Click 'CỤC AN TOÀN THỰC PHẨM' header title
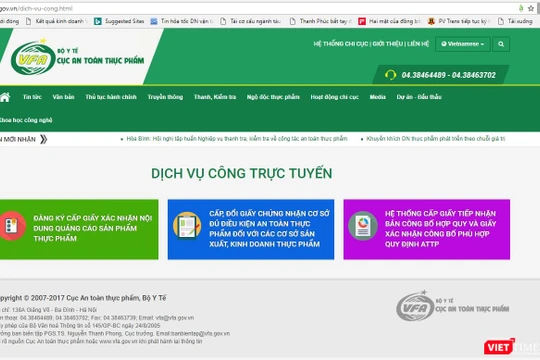Viewport: 540px width, 360px height. [100, 61]
